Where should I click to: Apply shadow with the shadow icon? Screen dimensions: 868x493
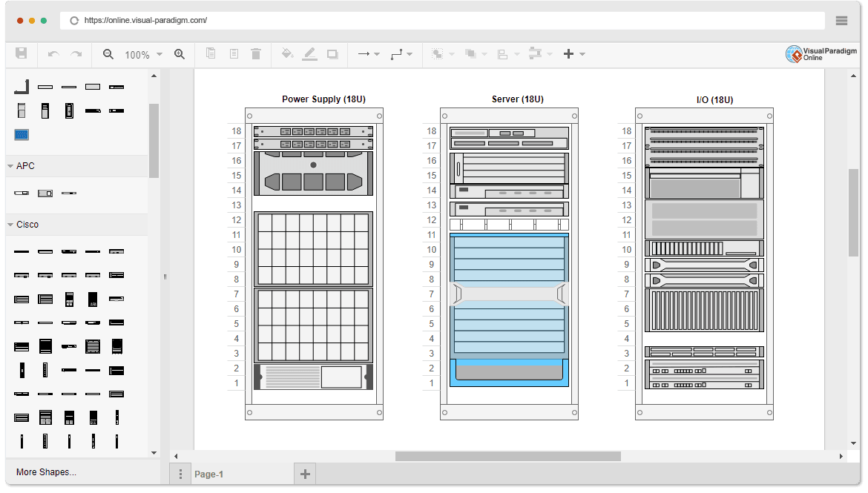[x=332, y=53]
